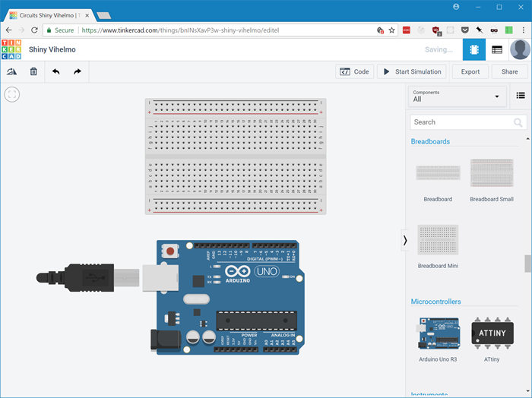The width and height of the screenshot is (532, 398).
Task: Select the breadboard on the canvas
Action: [236, 156]
